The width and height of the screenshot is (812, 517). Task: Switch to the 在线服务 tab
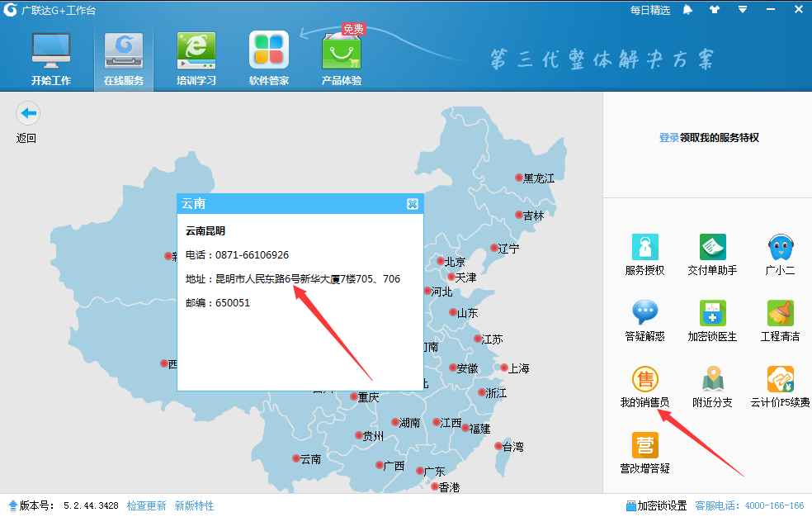[123, 58]
